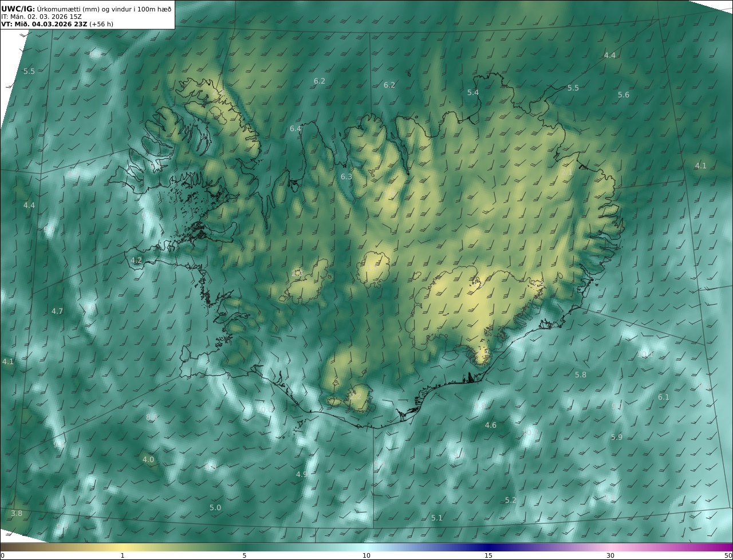This screenshot has height=560, width=733.
Task: Click the 5.0 value label on the map
Action: pos(215,507)
